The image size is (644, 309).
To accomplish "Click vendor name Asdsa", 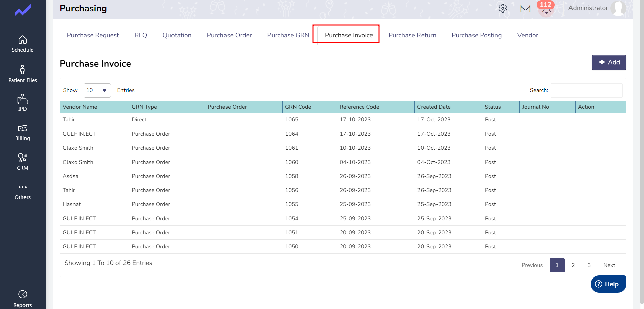I will 70,176.
